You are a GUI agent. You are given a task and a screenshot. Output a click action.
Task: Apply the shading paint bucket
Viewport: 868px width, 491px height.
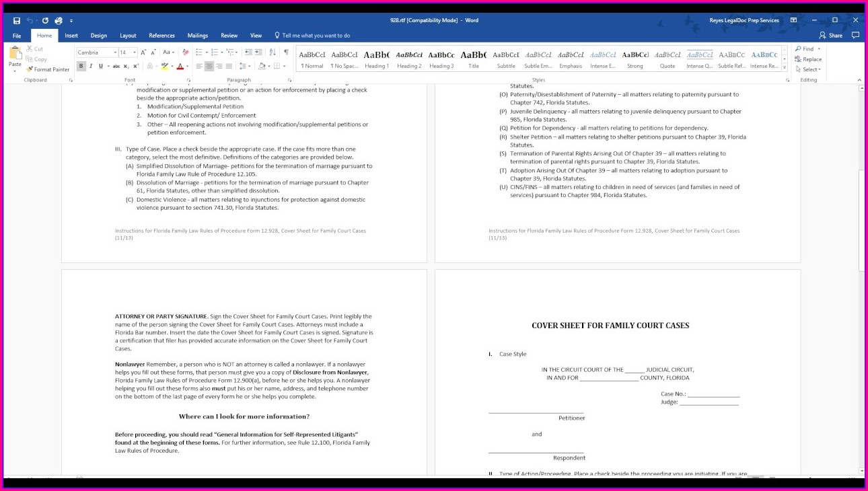tap(260, 66)
